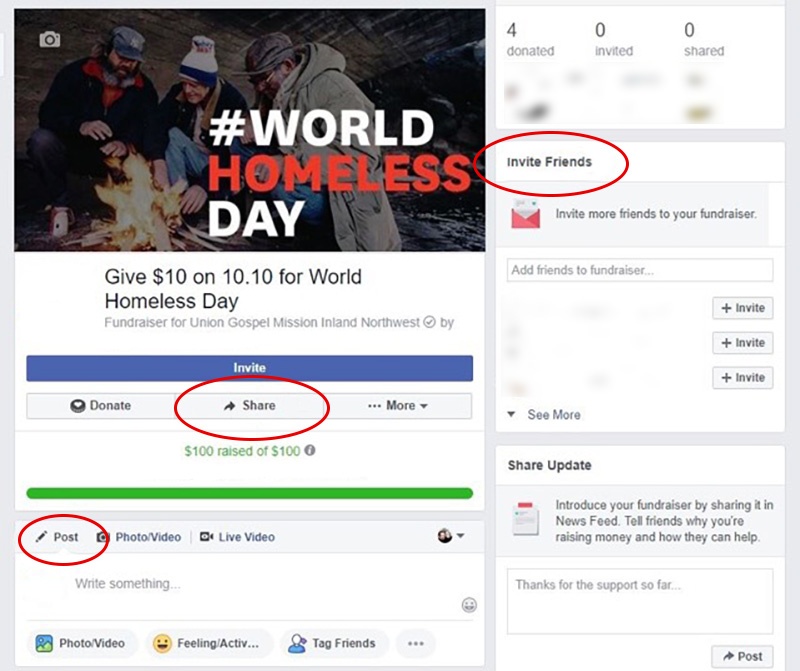The image size is (800, 671).
Task: Open the More dropdown menu
Action: [398, 406]
